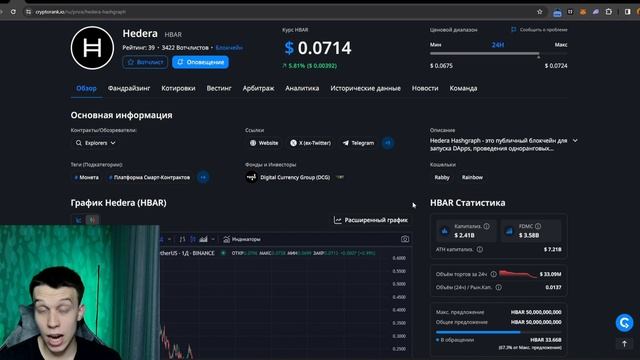Open the Rabby wallet chip
The image size is (640, 360).
click(x=442, y=177)
